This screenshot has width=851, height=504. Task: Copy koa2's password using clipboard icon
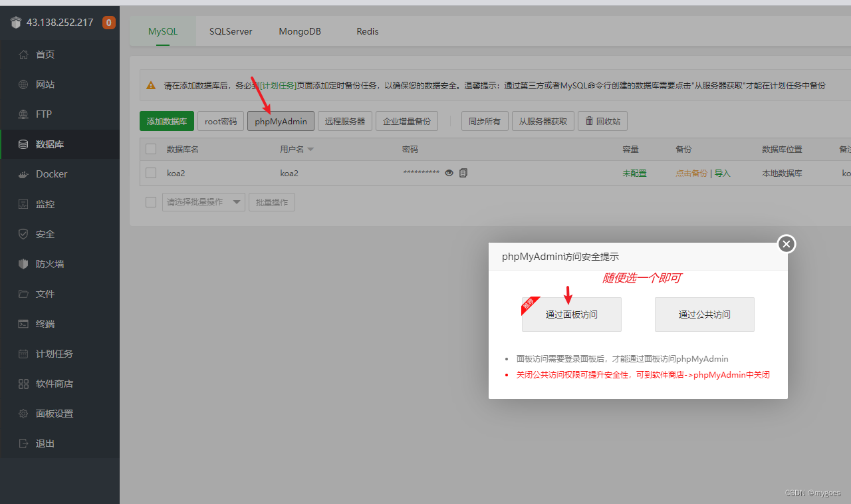(463, 173)
